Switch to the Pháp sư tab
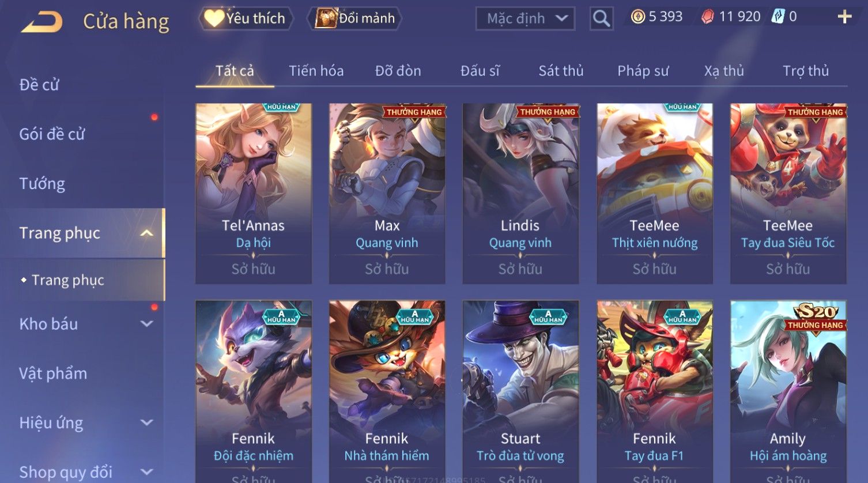The width and height of the screenshot is (868, 483). click(643, 71)
